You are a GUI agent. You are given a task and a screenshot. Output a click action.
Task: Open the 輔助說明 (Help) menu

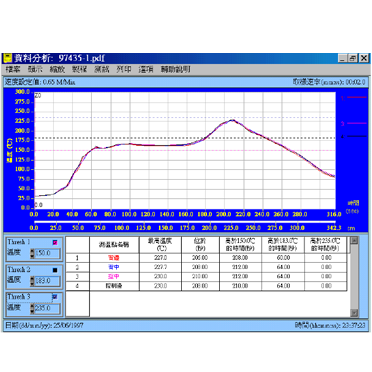point(176,69)
